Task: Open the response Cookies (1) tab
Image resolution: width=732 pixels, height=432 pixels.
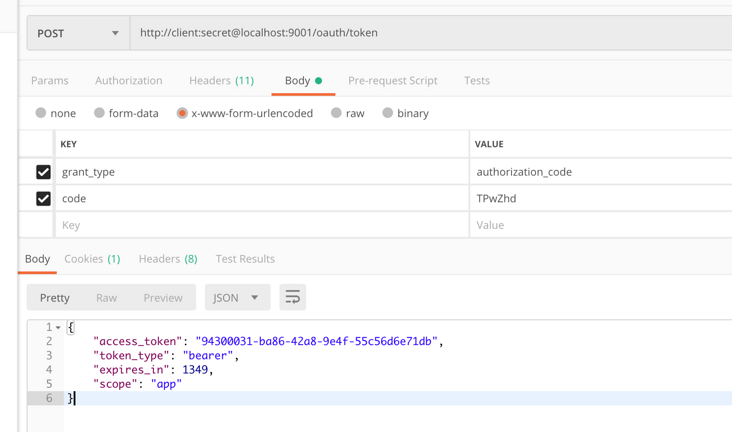Action: coord(92,259)
